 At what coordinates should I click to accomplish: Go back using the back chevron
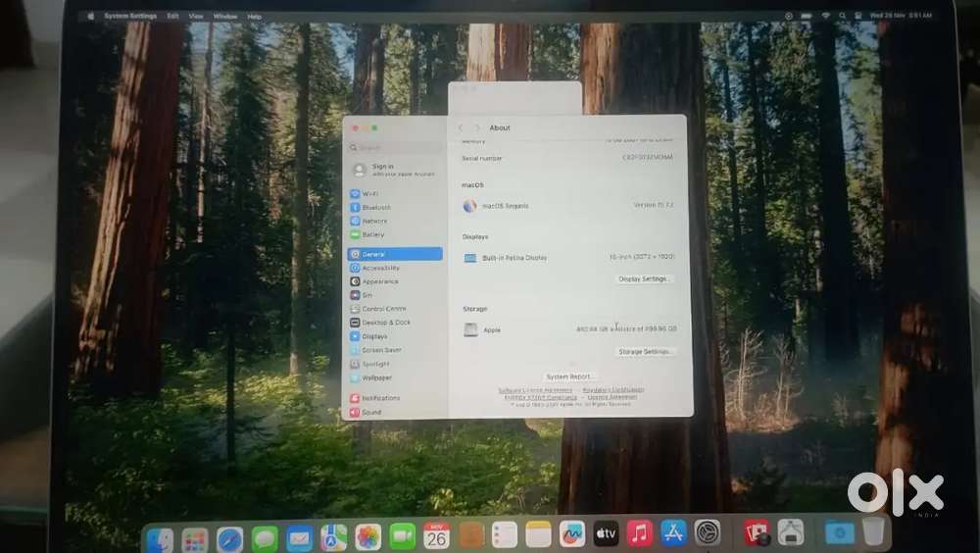click(461, 128)
